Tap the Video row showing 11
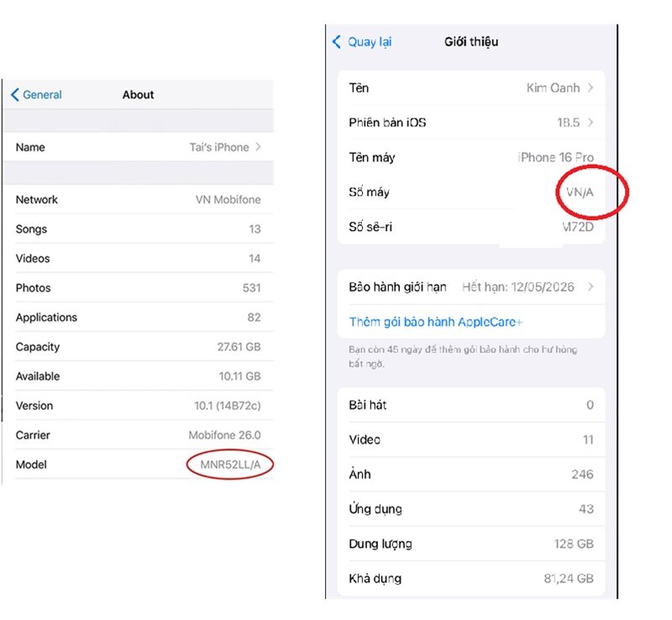This screenshot has height=620, width=672. point(471,439)
